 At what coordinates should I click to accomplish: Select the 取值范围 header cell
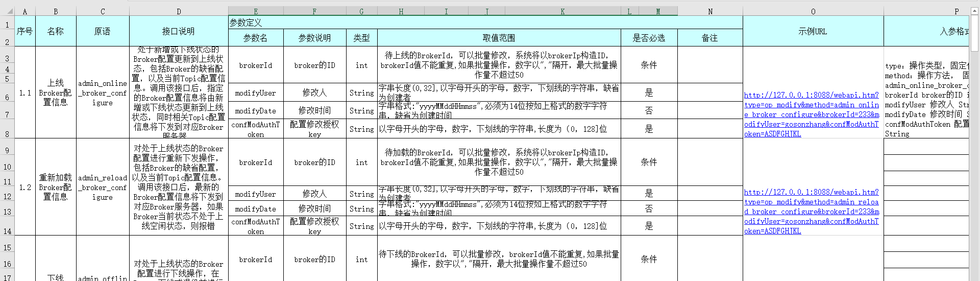coord(499,38)
